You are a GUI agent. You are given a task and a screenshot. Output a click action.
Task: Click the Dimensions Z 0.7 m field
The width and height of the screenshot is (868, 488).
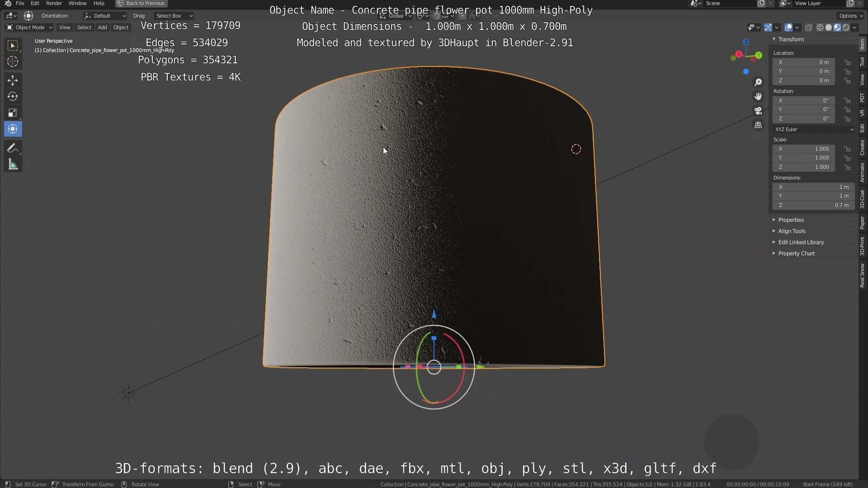tap(814, 205)
